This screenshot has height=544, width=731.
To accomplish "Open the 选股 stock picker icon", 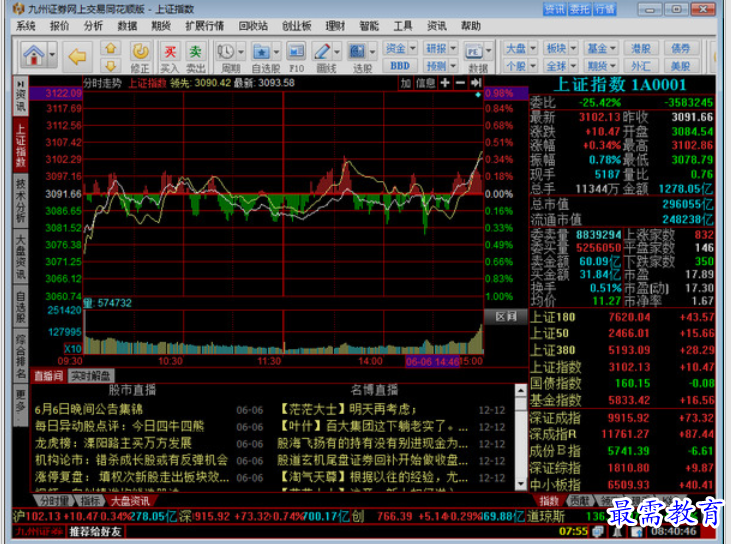I will coord(358,51).
